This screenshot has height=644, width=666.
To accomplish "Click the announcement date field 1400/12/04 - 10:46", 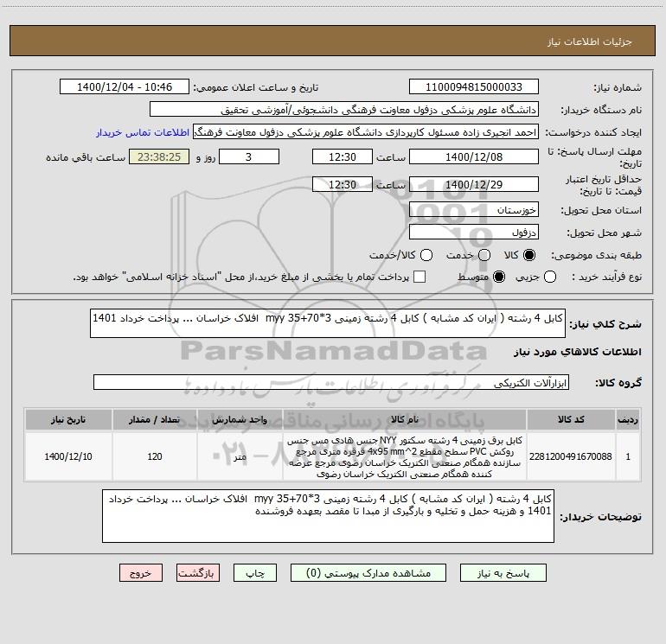I will coord(125,87).
